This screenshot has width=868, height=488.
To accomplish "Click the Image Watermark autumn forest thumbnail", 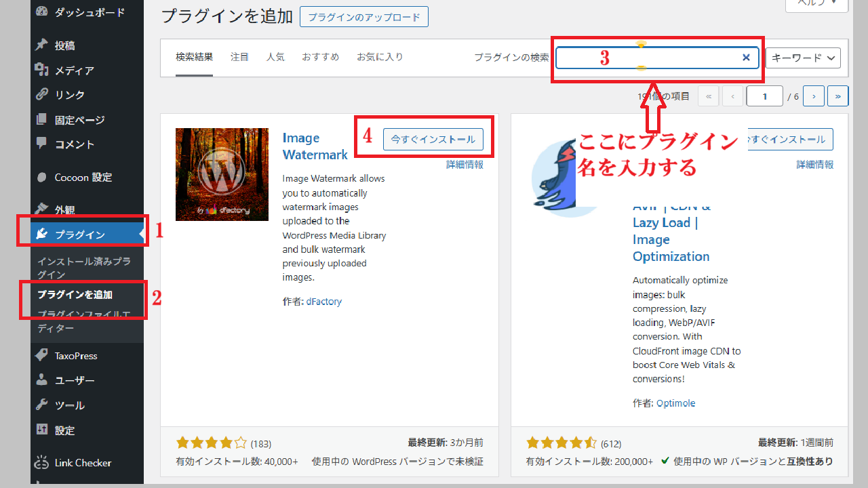I will point(222,174).
